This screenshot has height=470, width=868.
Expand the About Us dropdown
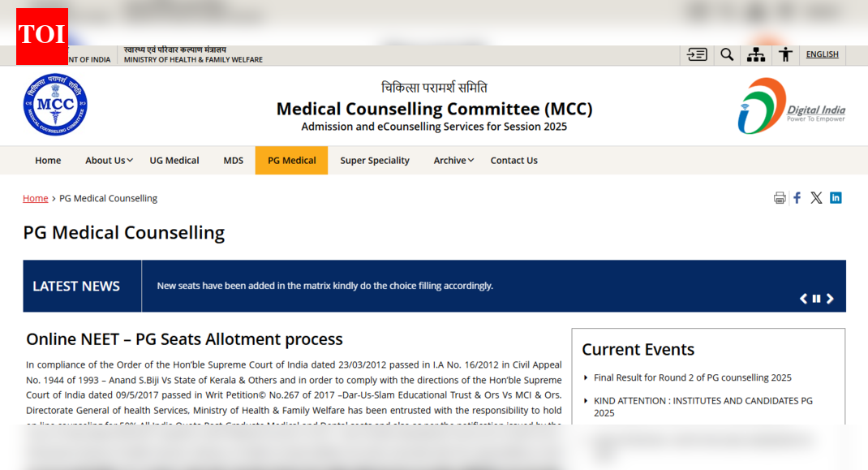[108, 160]
